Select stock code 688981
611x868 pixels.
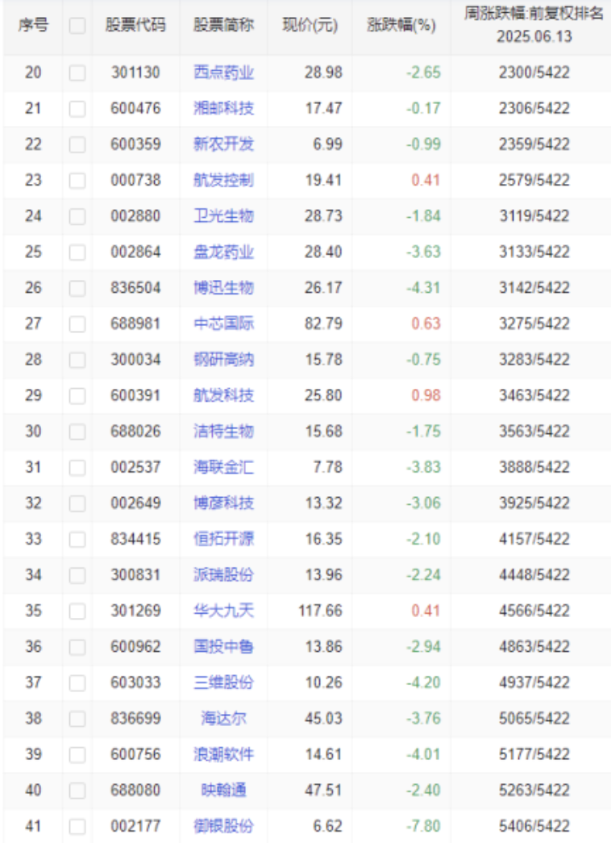135,323
